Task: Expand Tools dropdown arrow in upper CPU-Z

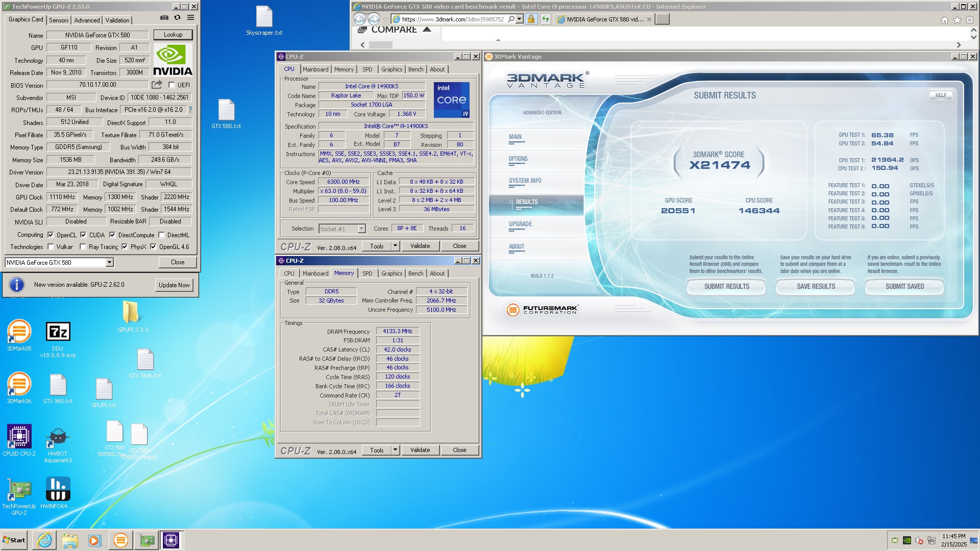Action: point(395,246)
